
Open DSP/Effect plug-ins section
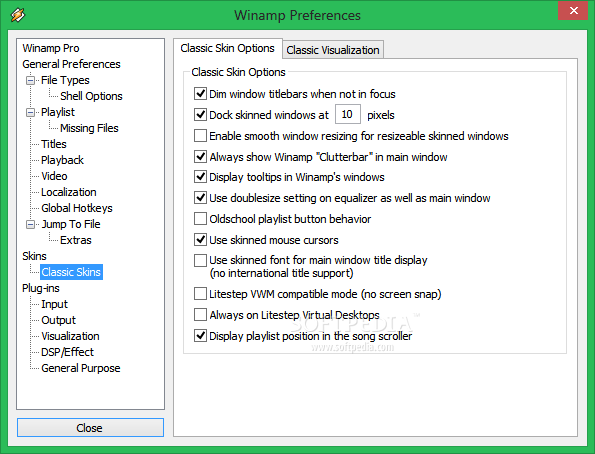[x=67, y=352]
